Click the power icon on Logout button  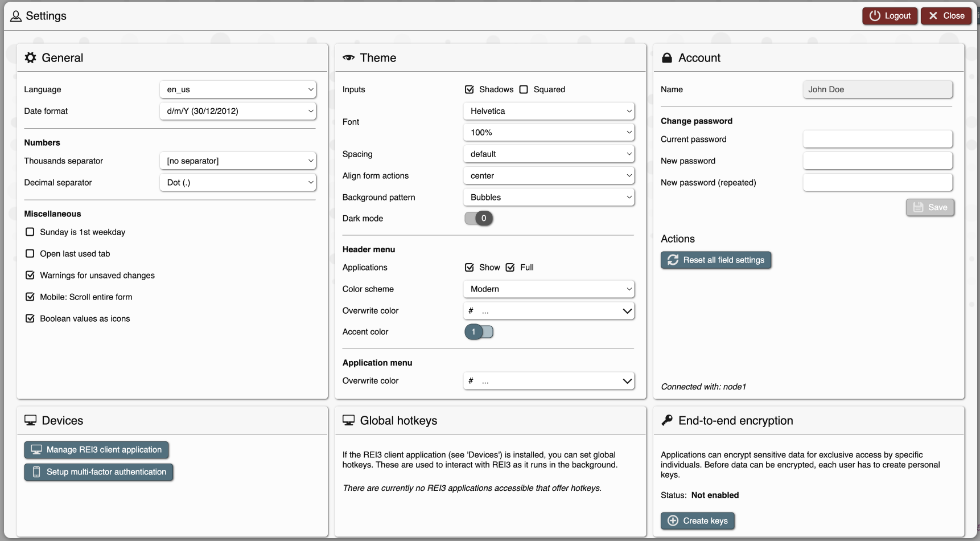pos(875,16)
